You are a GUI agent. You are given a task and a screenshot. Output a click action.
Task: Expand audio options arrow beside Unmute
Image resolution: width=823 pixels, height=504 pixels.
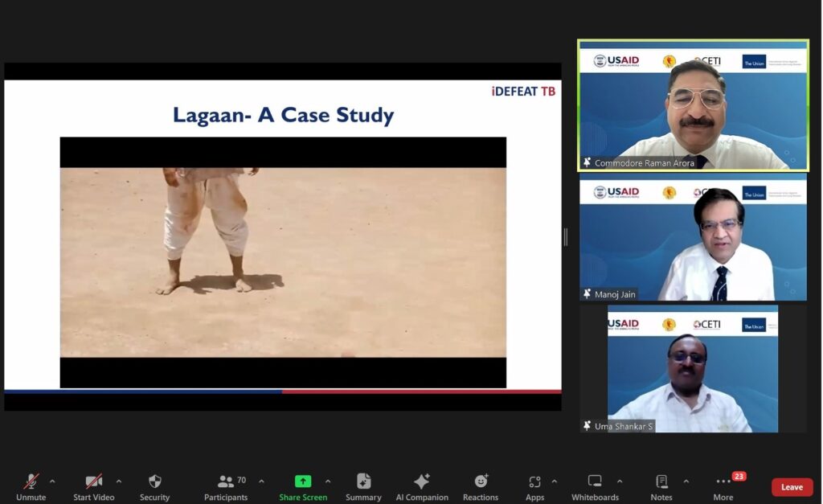point(52,481)
